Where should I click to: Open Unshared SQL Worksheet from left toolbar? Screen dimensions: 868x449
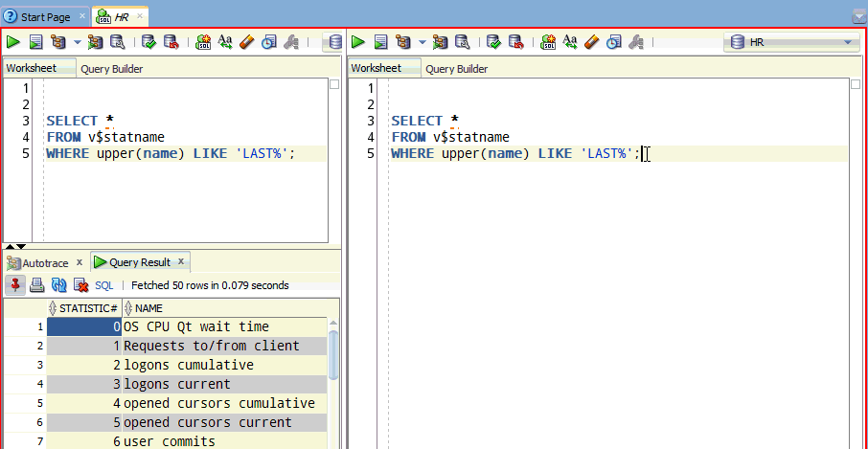(203, 41)
